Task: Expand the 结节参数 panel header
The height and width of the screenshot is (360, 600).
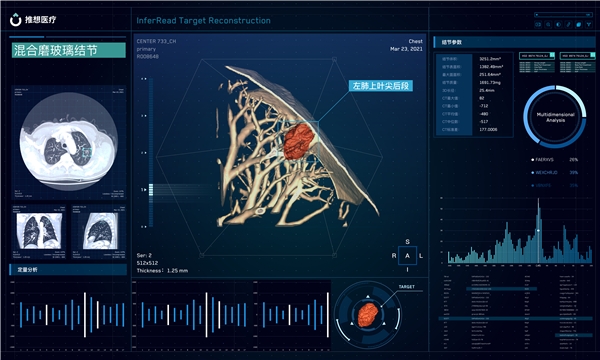Action: (x=514, y=42)
